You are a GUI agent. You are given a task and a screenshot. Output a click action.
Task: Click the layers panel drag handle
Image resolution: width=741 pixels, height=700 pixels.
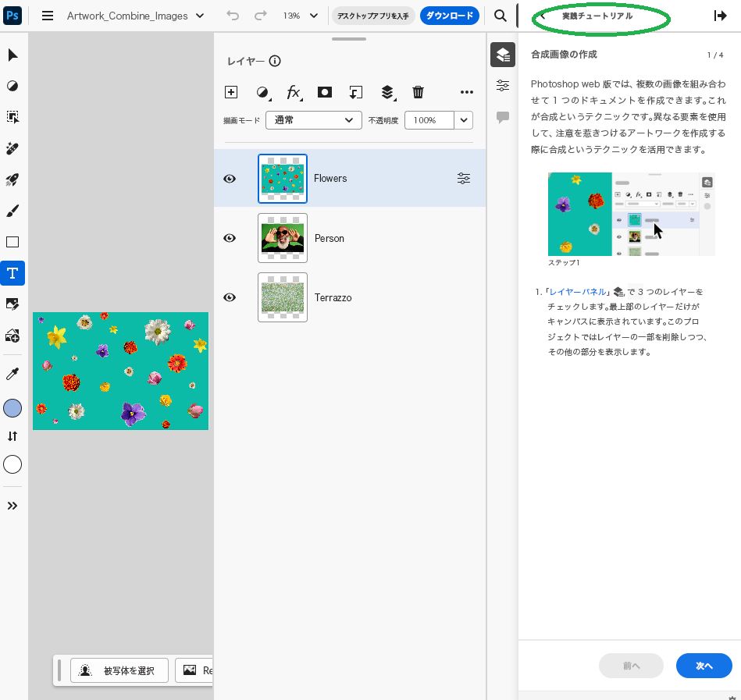point(349,39)
